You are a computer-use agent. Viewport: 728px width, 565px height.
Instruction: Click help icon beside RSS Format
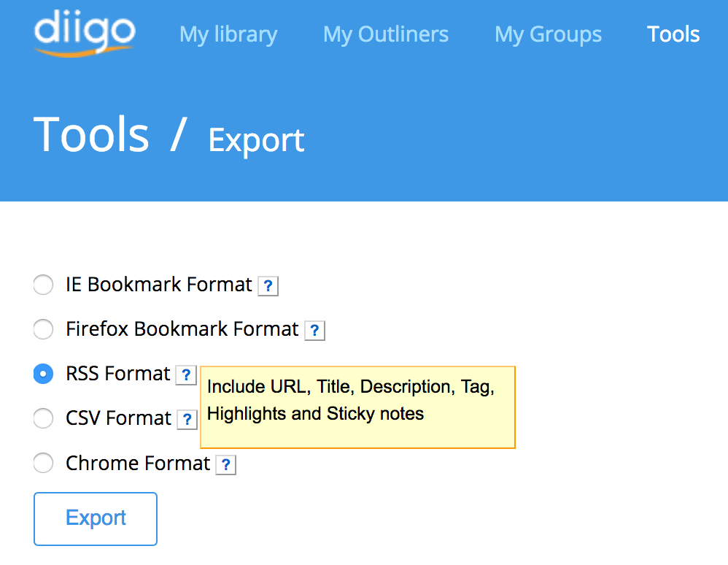click(186, 375)
